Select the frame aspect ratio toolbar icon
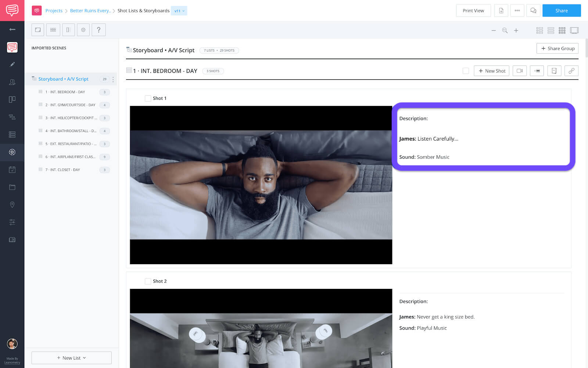The image size is (588, 368). click(38, 30)
